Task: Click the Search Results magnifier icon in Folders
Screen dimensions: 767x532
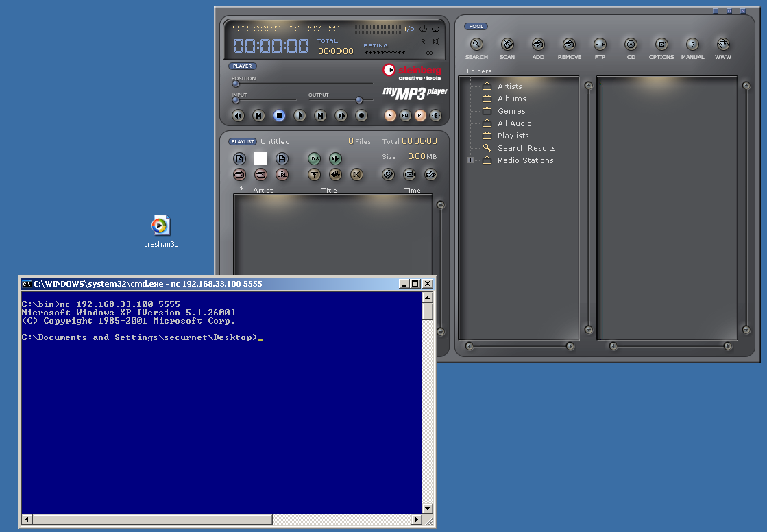Action: (487, 148)
